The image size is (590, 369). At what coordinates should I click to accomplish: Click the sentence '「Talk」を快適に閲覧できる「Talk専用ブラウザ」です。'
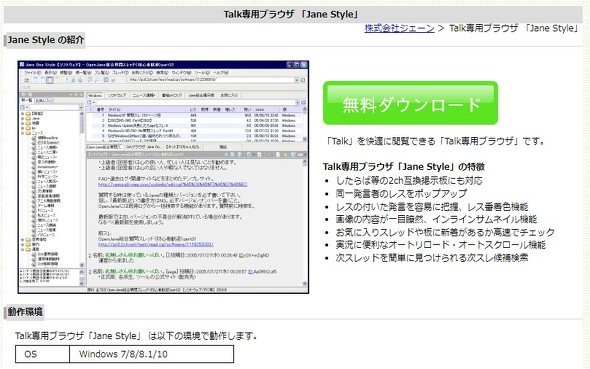click(435, 141)
